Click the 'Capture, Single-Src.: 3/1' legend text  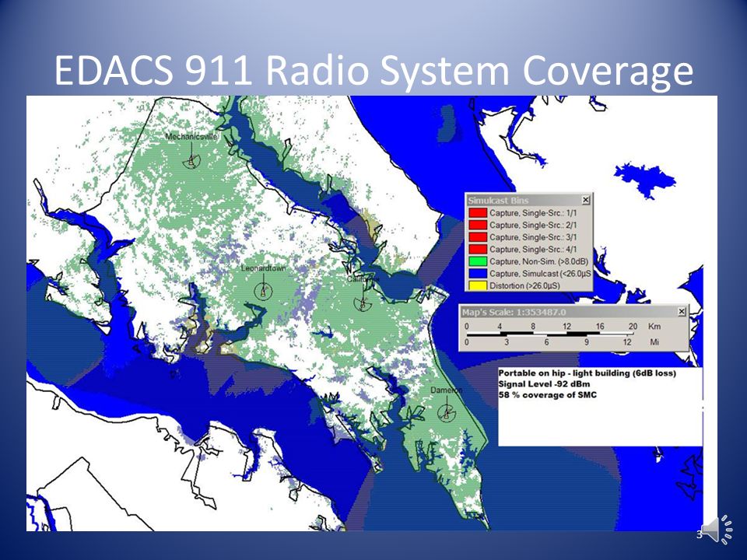[x=533, y=237]
